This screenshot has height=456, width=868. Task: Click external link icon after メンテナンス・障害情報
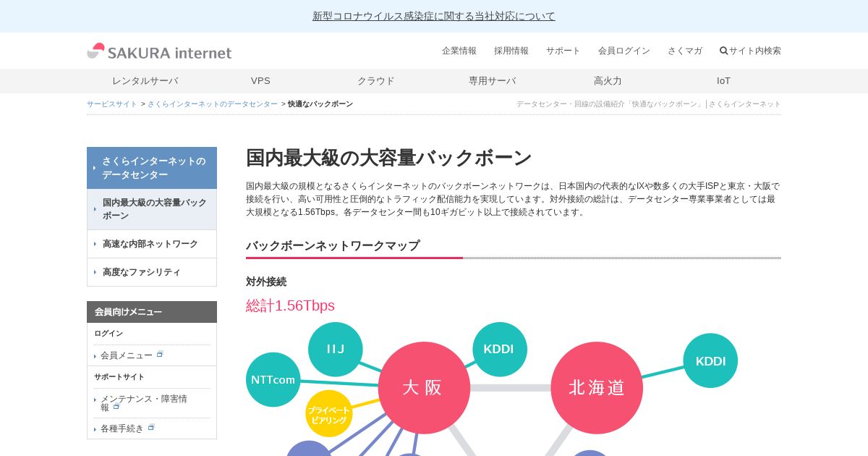coord(116,407)
